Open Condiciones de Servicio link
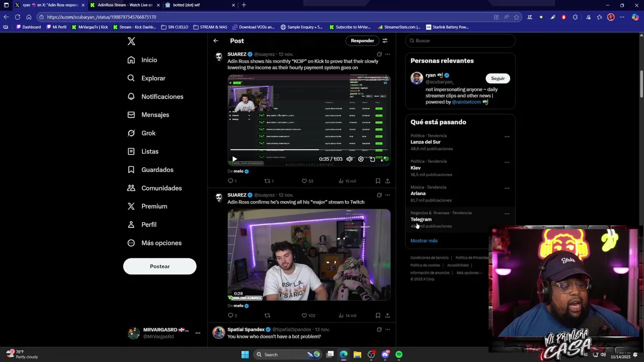The image size is (644, 362). [429, 258]
